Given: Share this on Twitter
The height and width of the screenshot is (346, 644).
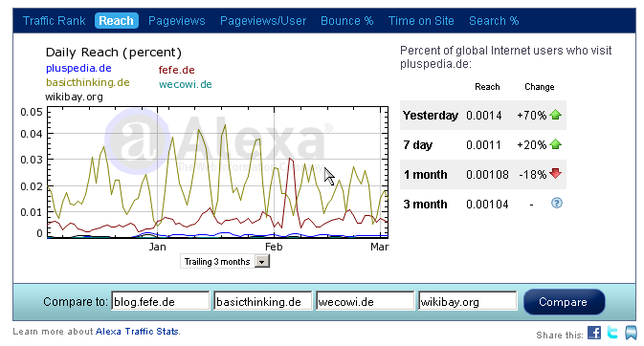Looking at the screenshot, I should (x=612, y=332).
